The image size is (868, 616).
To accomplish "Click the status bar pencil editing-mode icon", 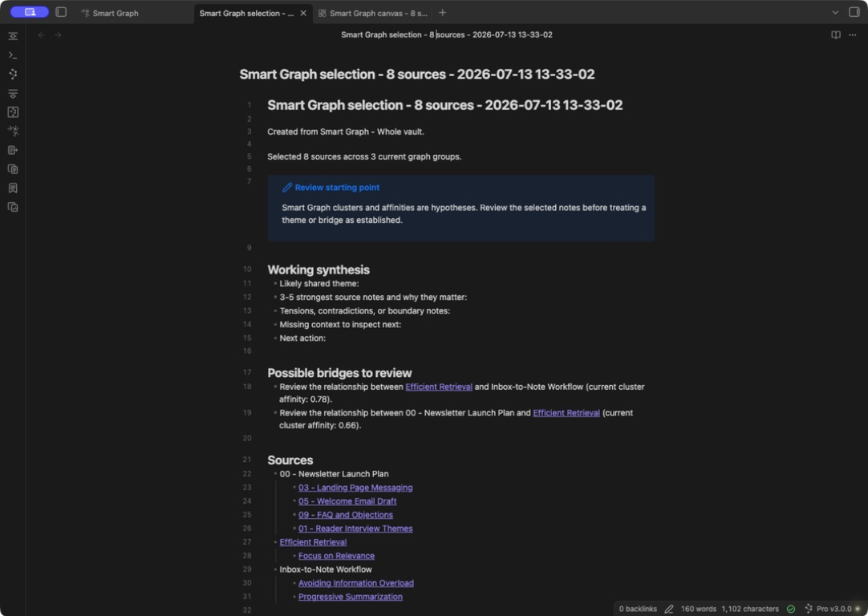I will [669, 609].
